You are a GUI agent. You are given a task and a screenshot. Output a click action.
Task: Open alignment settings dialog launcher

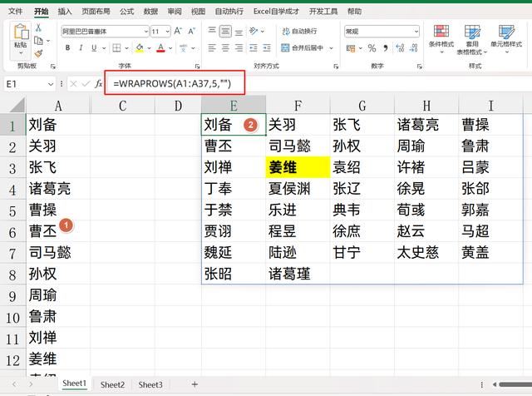click(x=336, y=67)
